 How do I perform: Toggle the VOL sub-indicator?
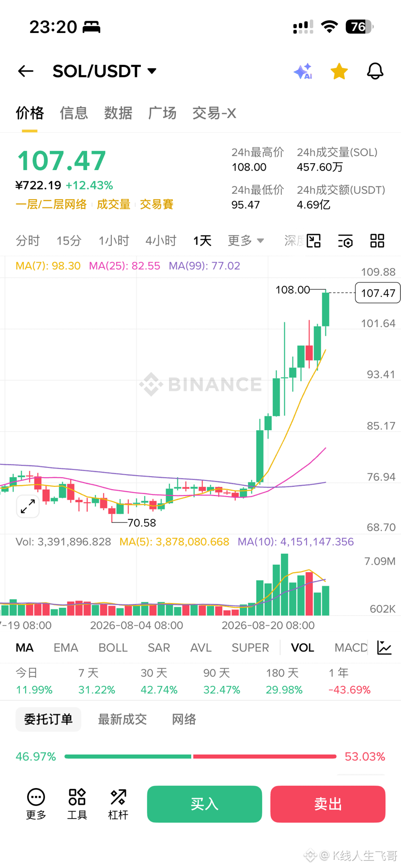(x=303, y=648)
